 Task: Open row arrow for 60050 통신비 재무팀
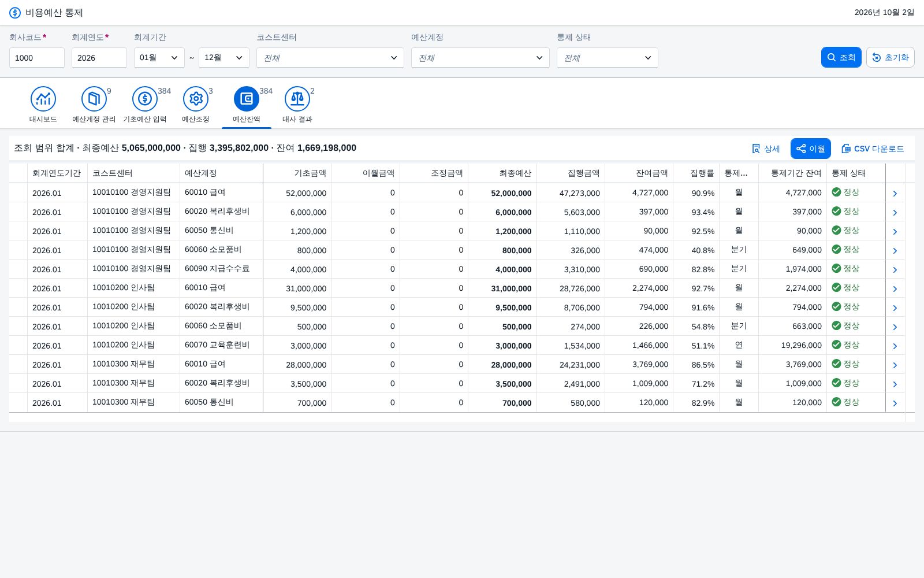point(895,403)
